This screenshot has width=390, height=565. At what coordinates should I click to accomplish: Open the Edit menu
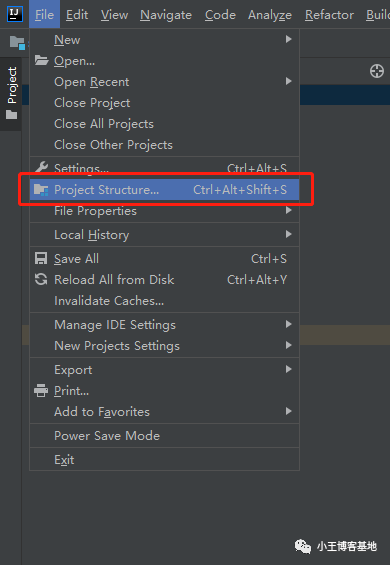tap(77, 15)
